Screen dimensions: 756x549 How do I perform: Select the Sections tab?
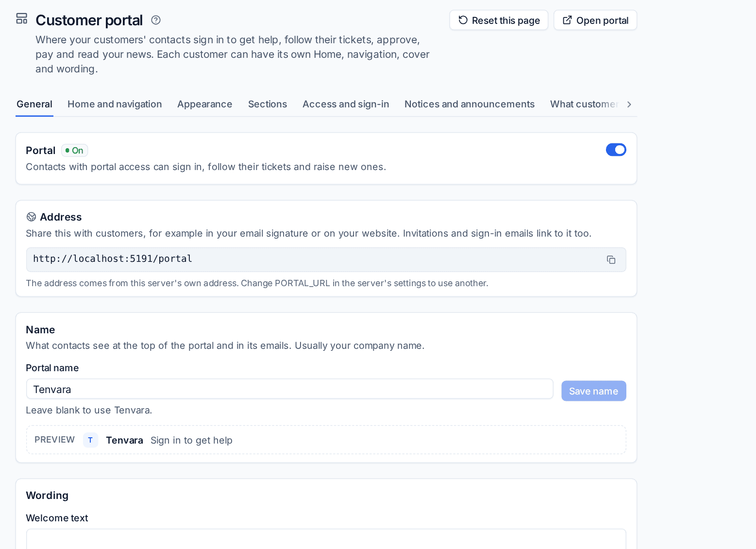click(268, 104)
